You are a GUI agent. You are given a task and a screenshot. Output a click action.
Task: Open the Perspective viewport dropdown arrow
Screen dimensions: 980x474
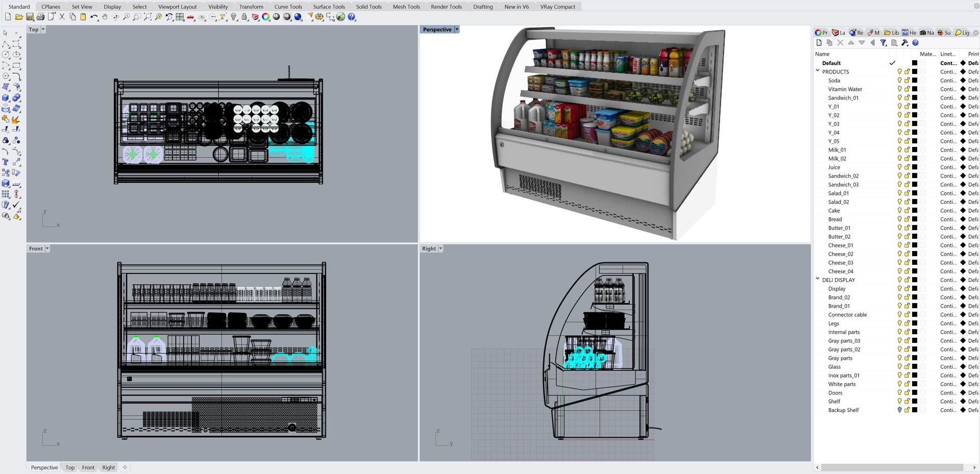tap(457, 30)
